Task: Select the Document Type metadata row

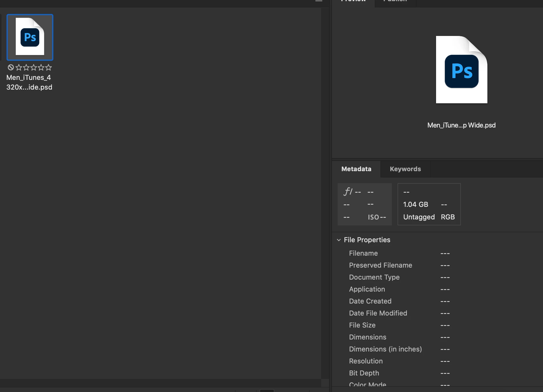Action: coord(437,277)
